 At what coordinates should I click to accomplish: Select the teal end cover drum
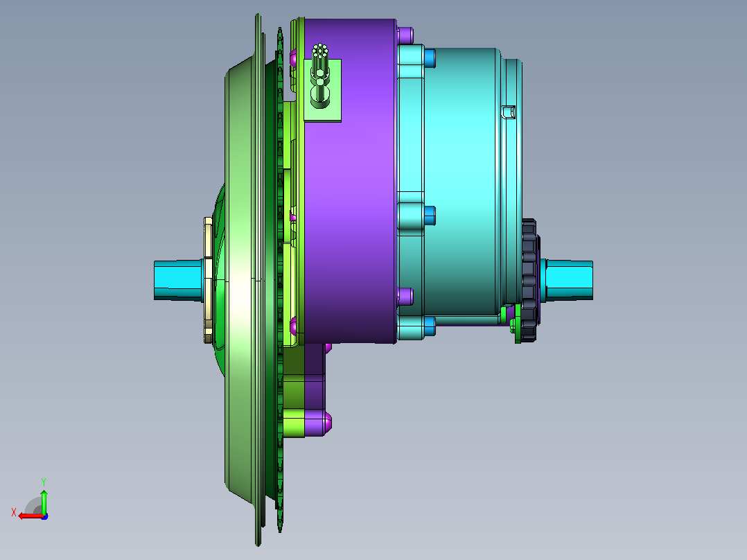click(x=462, y=181)
